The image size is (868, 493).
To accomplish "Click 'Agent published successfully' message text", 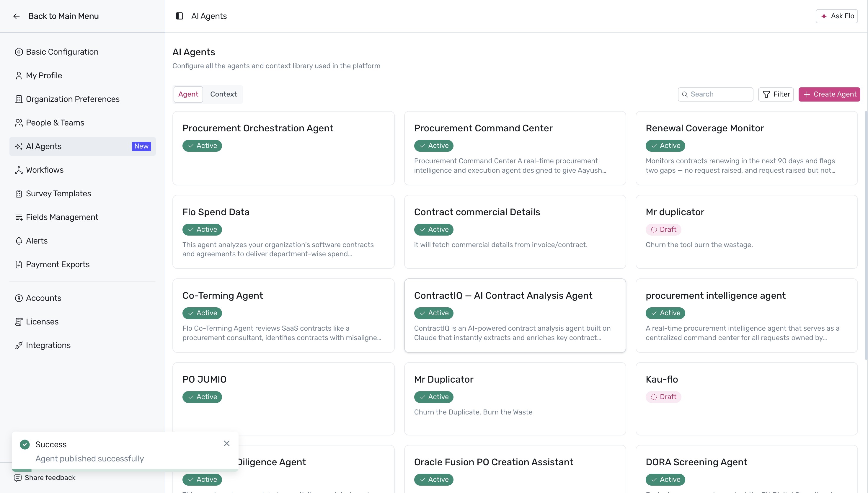I will pos(89,459).
